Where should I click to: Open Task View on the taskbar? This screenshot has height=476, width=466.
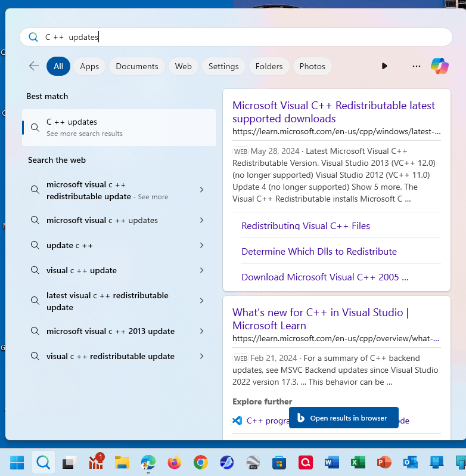coord(70,463)
